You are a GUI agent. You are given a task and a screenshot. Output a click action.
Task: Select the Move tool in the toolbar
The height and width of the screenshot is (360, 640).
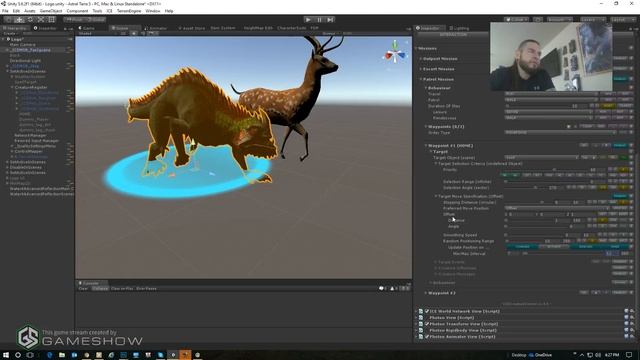coord(19,19)
